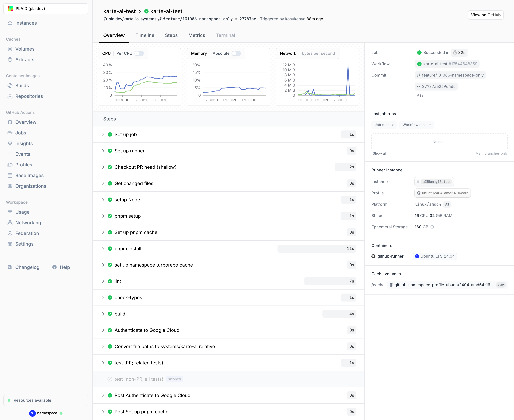The width and height of the screenshot is (514, 420).
Task: Open the Metrics tab
Action: pos(197,35)
